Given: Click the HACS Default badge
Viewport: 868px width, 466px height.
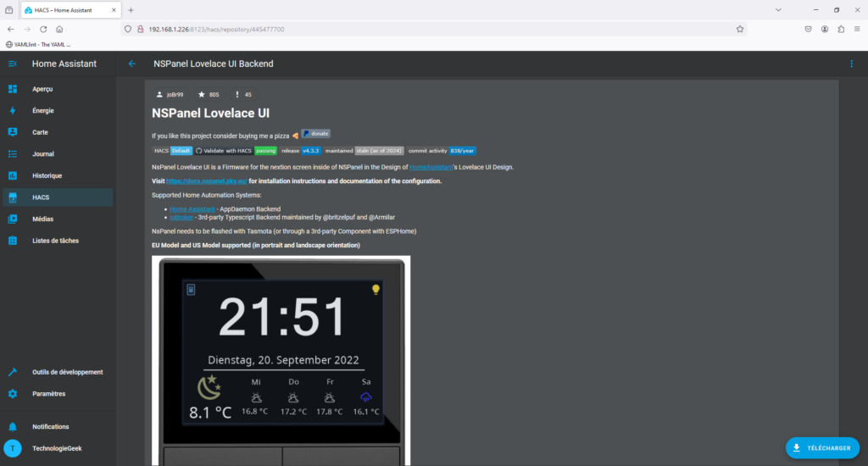Looking at the screenshot, I should click(x=172, y=151).
